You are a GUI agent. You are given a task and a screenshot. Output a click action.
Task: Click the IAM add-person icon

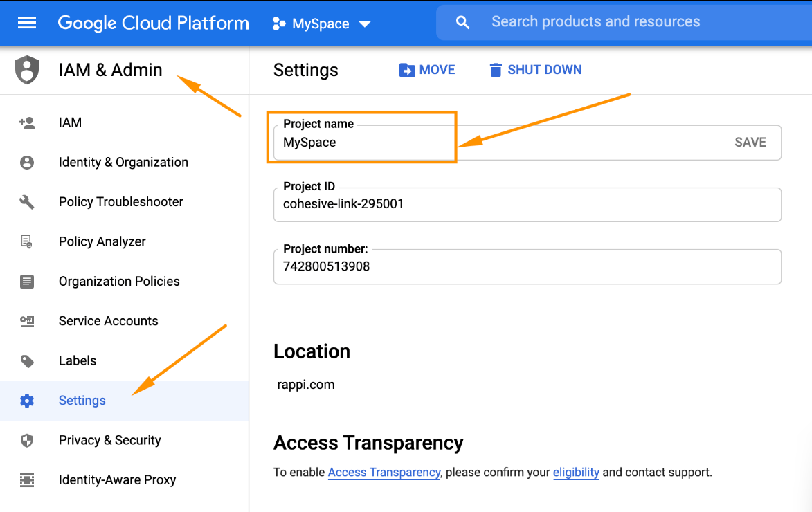(27, 122)
